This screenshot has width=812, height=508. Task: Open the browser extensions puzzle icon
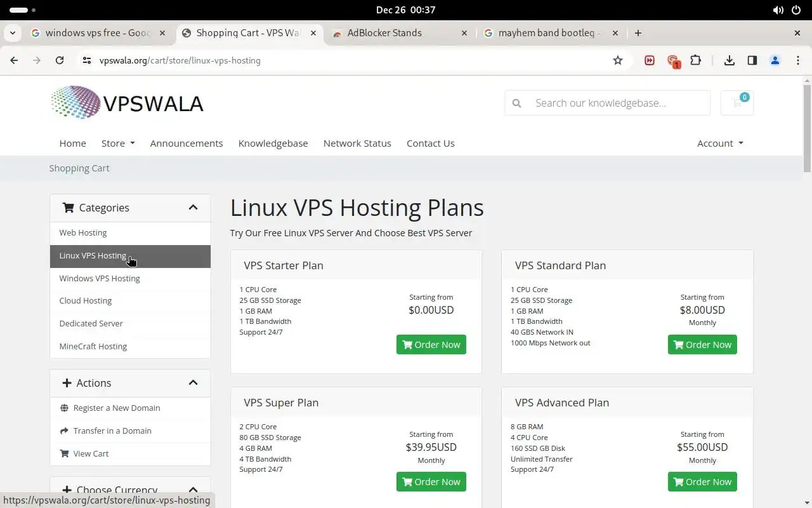coord(696,60)
